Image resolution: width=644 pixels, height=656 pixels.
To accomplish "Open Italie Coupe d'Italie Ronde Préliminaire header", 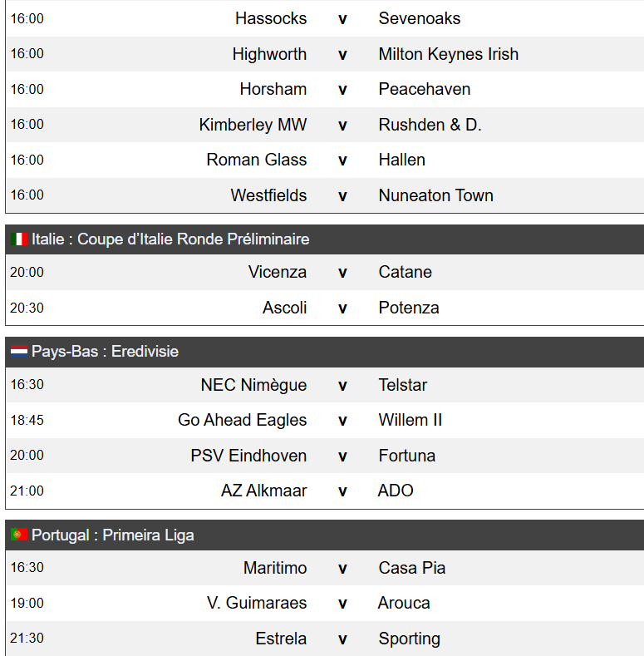I will pos(325,239).
